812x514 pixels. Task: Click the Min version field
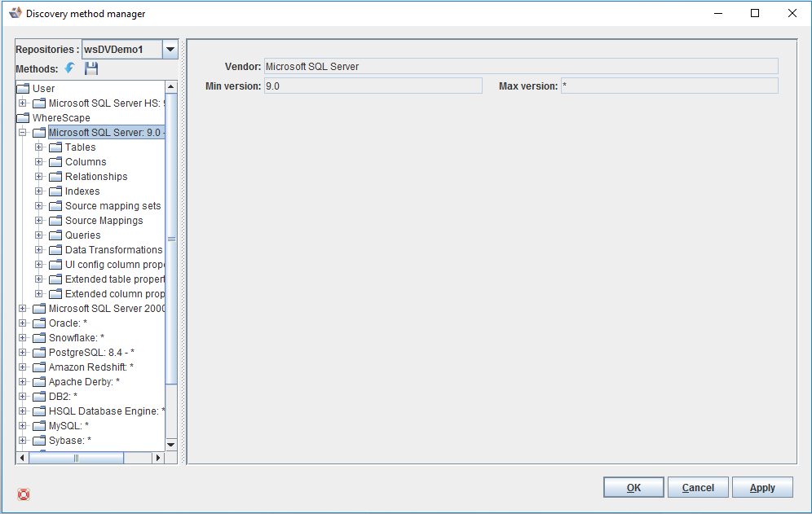click(x=373, y=86)
